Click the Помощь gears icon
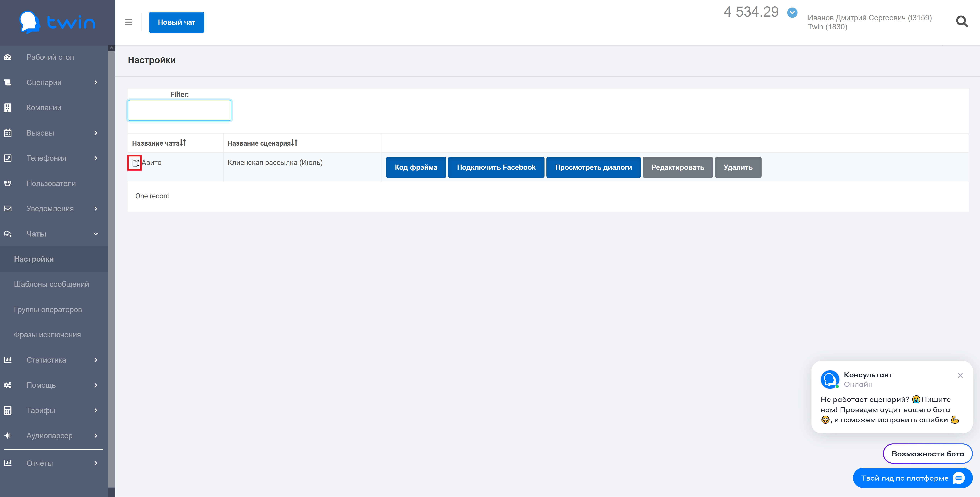 (8, 385)
